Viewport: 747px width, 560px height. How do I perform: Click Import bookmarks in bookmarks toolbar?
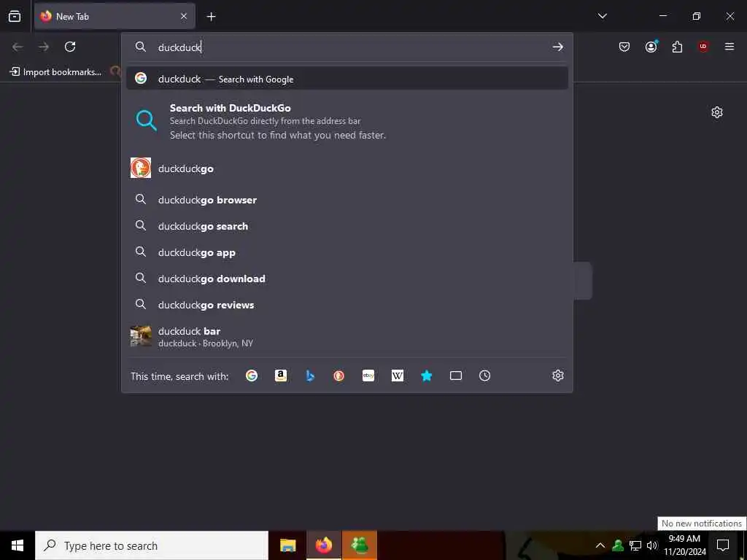(x=55, y=72)
